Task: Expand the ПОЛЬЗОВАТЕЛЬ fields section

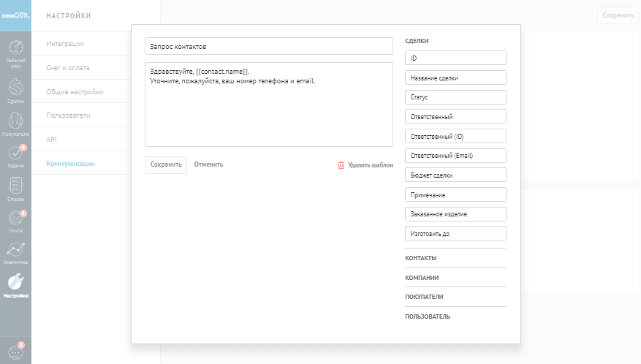Action: tap(428, 316)
